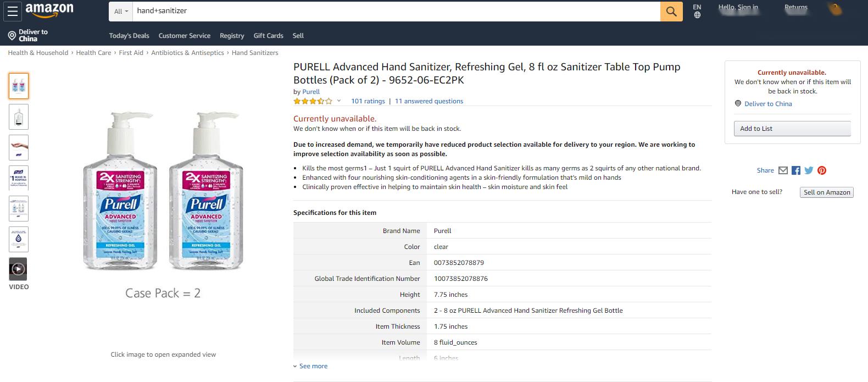Viewport: 868px width, 382px height.
Task: Open the EN language globe selector
Action: point(697,11)
